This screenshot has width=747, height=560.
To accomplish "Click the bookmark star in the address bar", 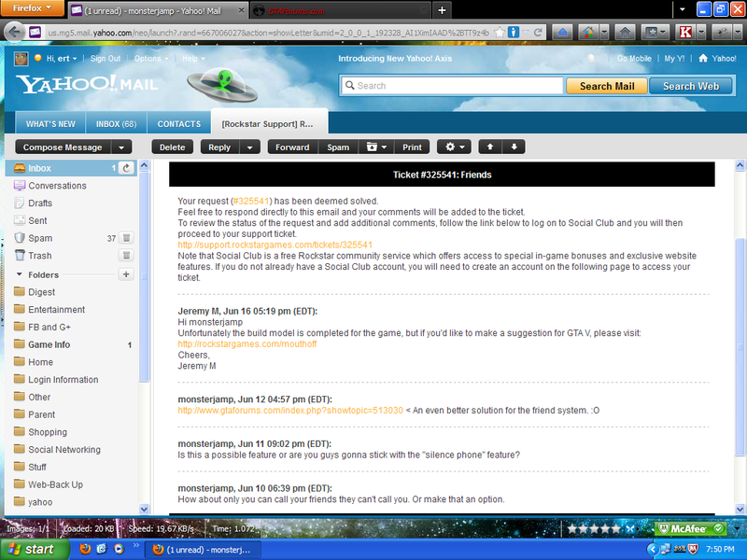I will click(x=500, y=33).
